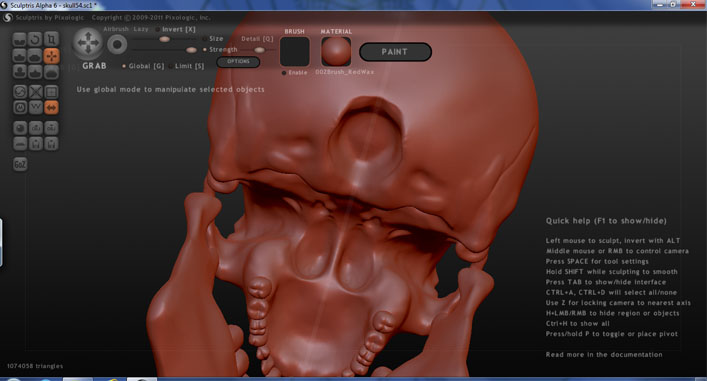
Task: Switch to PAINT mode
Action: (395, 52)
